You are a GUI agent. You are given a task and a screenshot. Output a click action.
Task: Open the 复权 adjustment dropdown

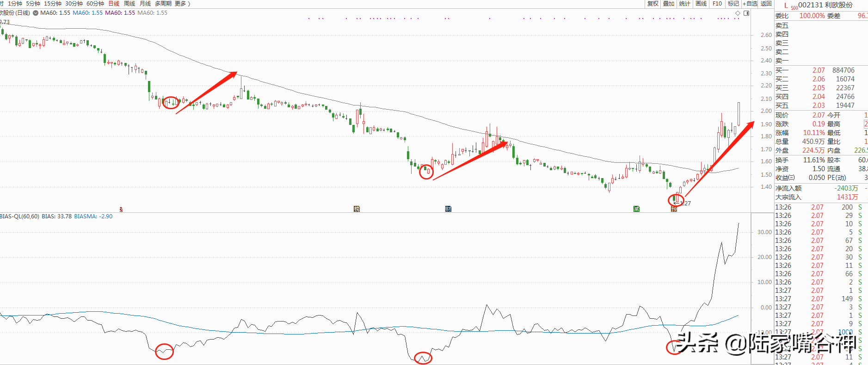click(x=653, y=4)
